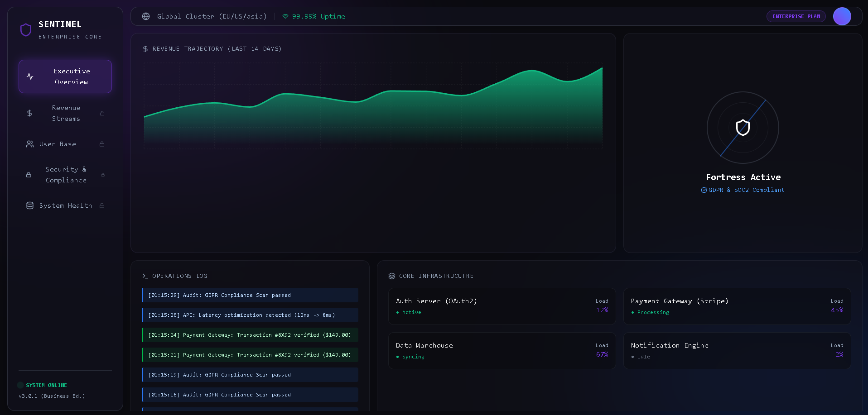Click the 01:15:19 GDPR Compliance Scan entry
Screen dimensions: 868x415
click(250, 375)
